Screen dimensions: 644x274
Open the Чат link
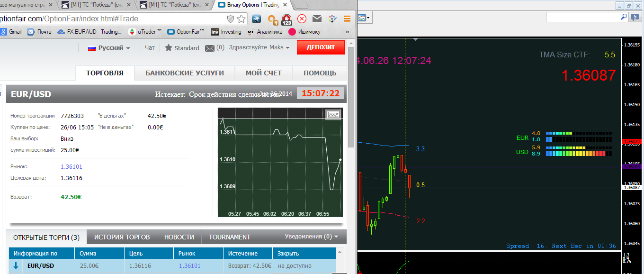(x=150, y=47)
